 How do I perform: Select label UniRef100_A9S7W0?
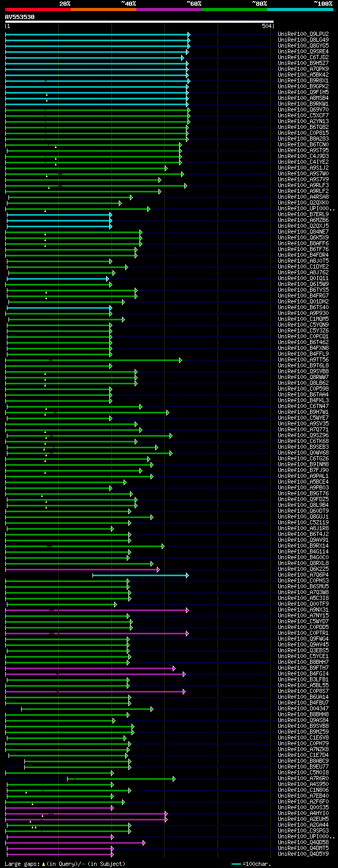pyautogui.click(x=303, y=173)
